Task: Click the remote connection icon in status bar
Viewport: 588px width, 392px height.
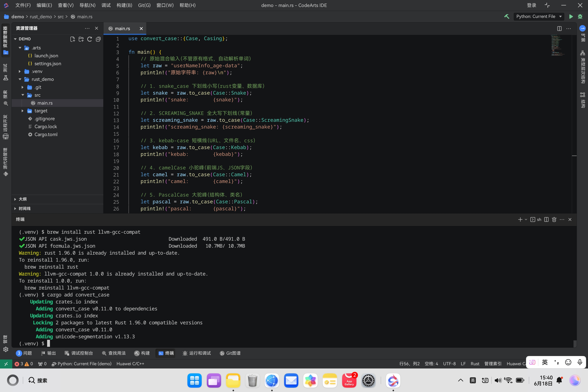Action: [6, 364]
